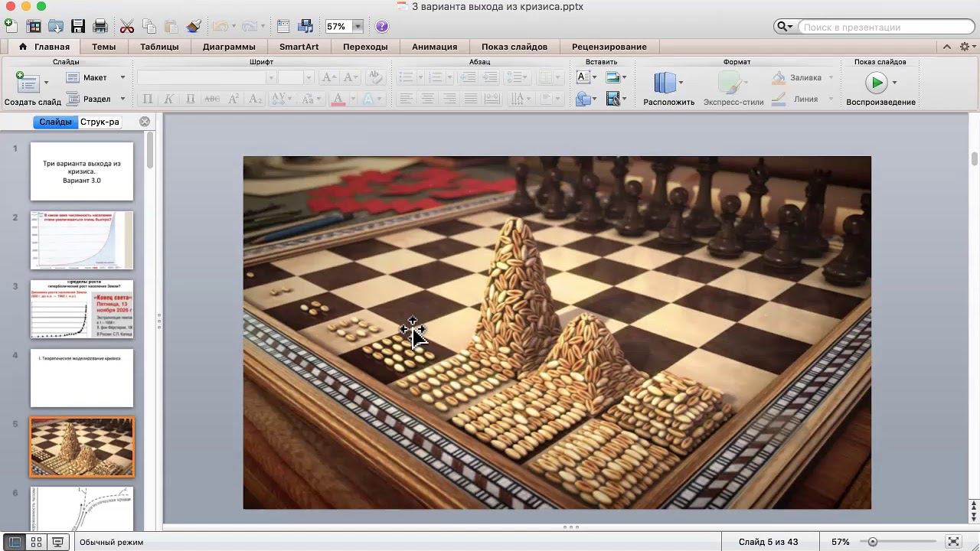Expand the Макет layout dropdown

click(x=122, y=77)
